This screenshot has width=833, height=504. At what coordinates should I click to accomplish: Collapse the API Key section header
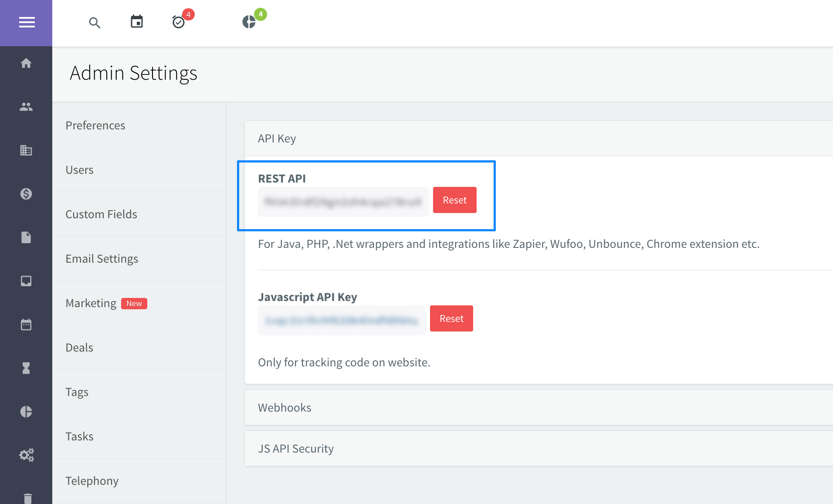pos(277,139)
